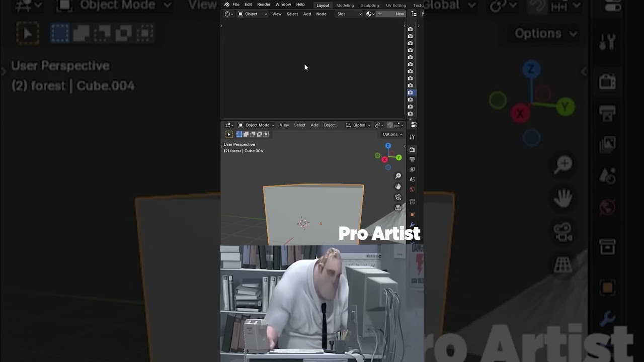The height and width of the screenshot is (362, 644).
Task: Open the Edit menu
Action: pyautogui.click(x=248, y=5)
